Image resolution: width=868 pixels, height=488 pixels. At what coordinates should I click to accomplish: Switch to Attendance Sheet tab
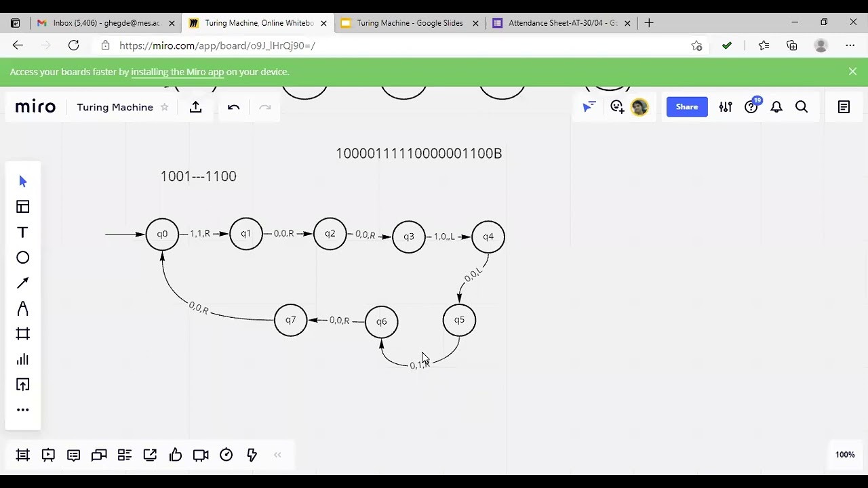563,23
